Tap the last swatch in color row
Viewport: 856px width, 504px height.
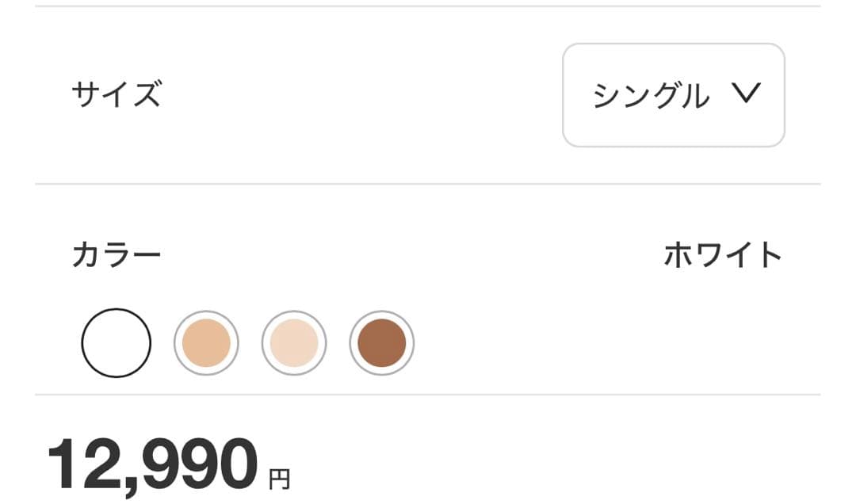pyautogui.click(x=382, y=342)
